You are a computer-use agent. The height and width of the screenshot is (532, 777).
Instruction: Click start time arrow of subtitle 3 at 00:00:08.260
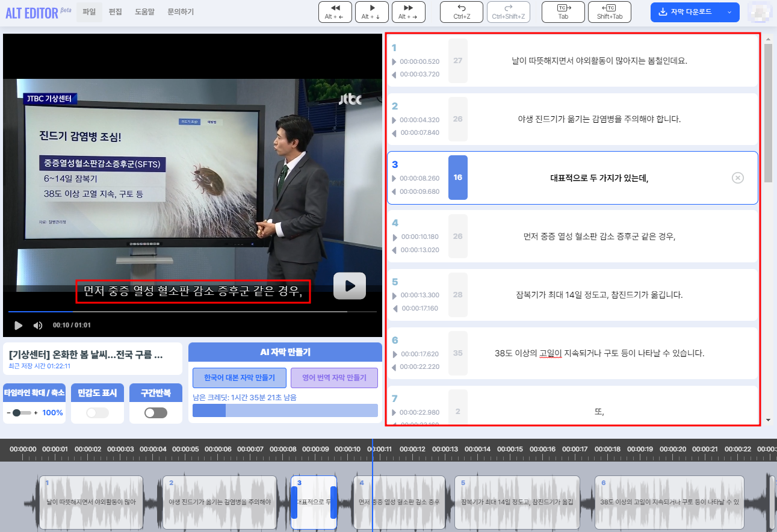[x=394, y=179]
